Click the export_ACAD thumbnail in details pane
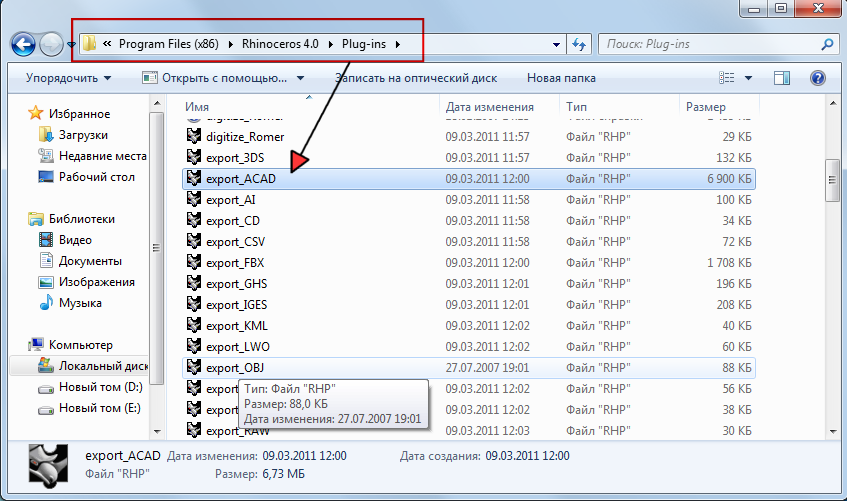Screen dimensions: 847x501 (x=49, y=464)
